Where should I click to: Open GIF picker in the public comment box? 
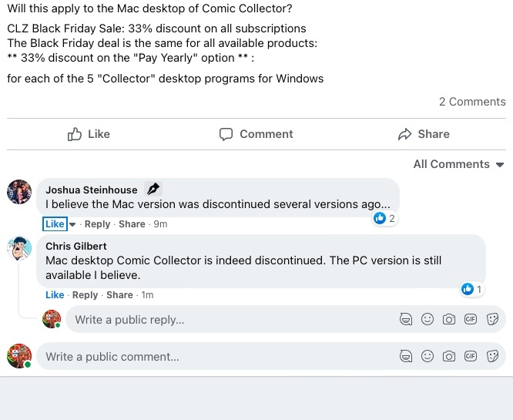click(x=471, y=356)
